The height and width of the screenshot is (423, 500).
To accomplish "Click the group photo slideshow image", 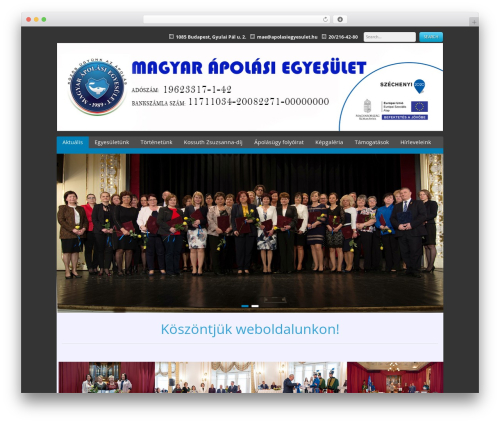I will 250,232.
